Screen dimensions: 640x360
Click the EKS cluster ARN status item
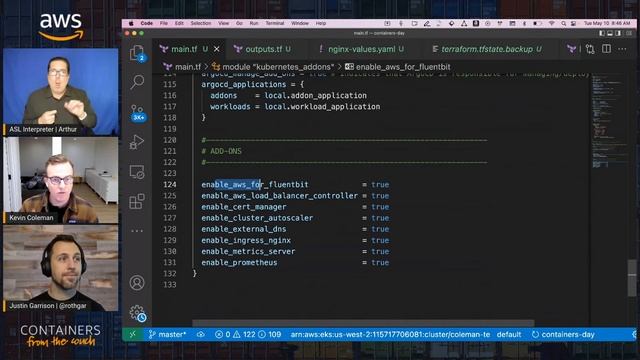tap(390, 334)
